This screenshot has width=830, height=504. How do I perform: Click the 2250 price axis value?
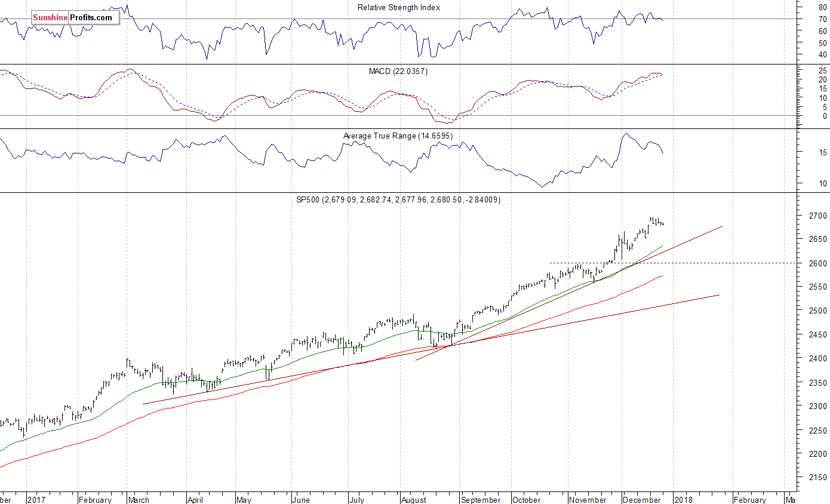coord(817,431)
